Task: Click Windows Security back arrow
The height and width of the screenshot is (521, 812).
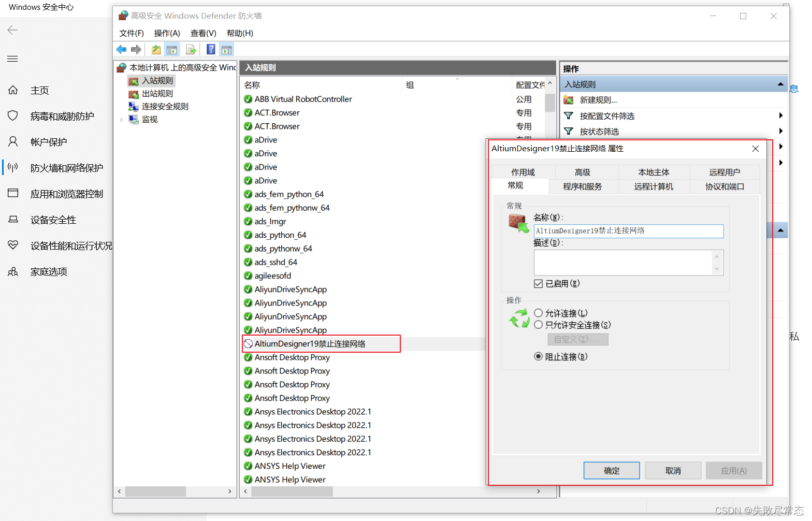Action: tap(12, 30)
